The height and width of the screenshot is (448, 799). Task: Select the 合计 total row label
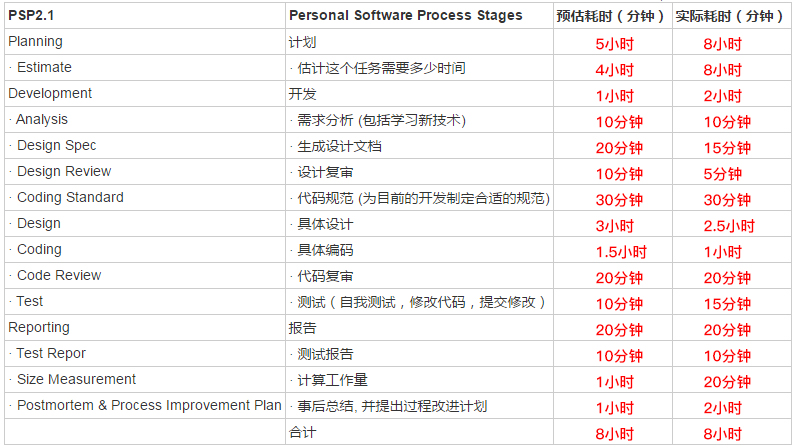(302, 432)
